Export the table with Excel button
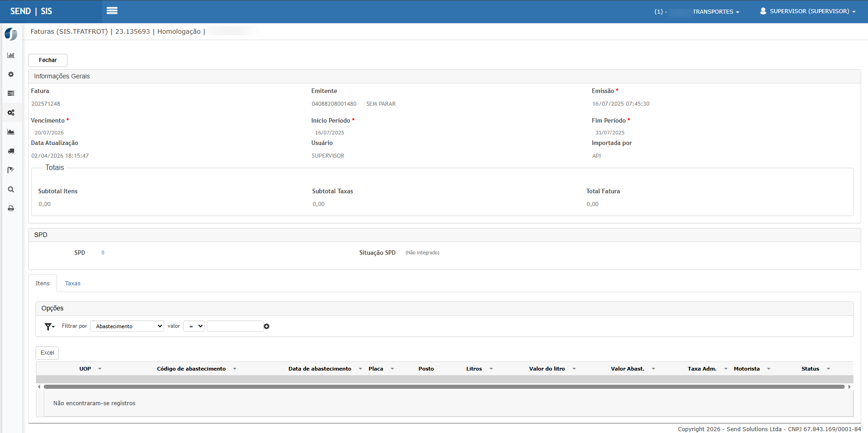 coord(47,353)
